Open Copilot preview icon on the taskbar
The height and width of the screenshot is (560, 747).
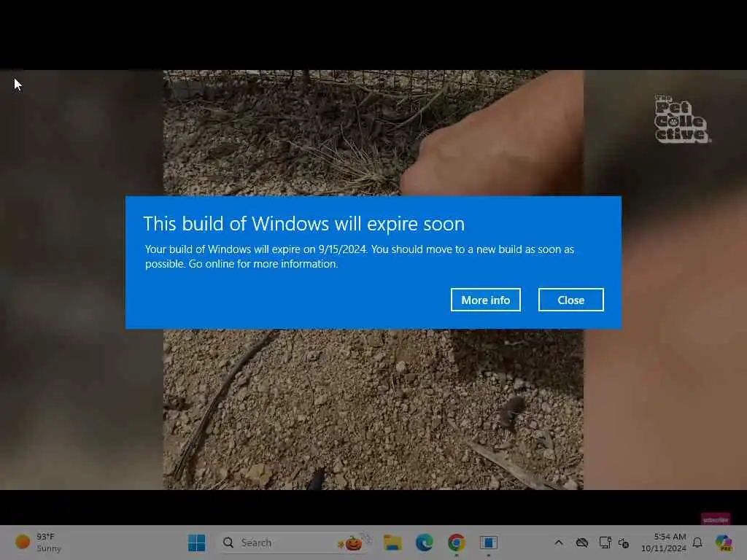(724, 542)
